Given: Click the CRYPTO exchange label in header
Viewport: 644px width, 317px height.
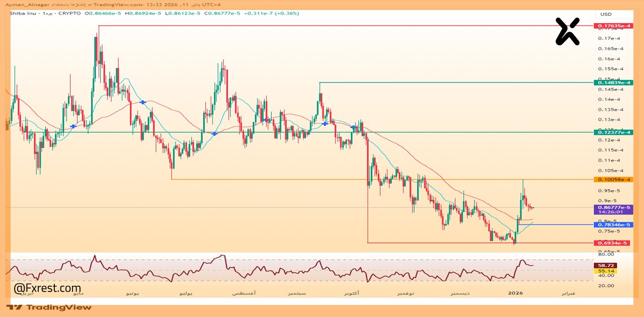Looking at the screenshot, I should tap(69, 13).
